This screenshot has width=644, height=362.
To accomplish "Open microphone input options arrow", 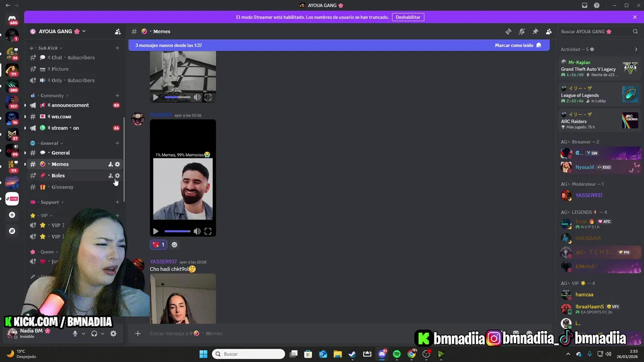I will tap(84, 333).
